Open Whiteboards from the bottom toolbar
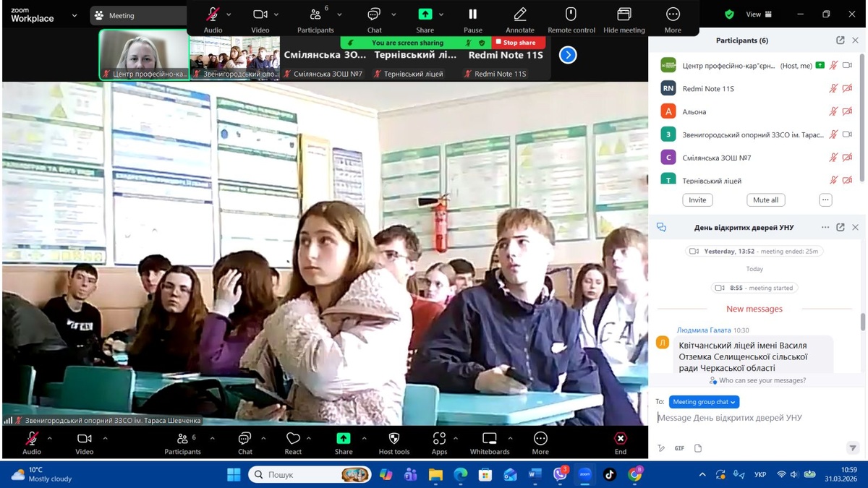The image size is (868, 488). click(x=490, y=439)
